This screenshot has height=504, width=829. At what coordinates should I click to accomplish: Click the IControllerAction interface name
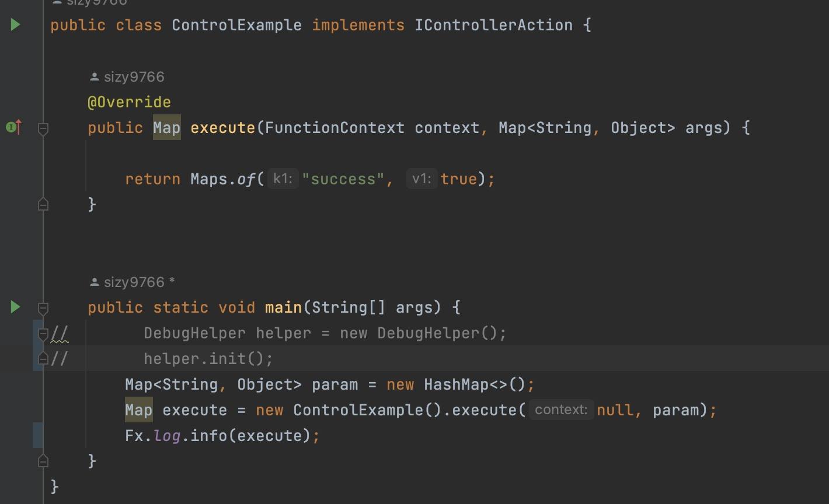point(493,25)
